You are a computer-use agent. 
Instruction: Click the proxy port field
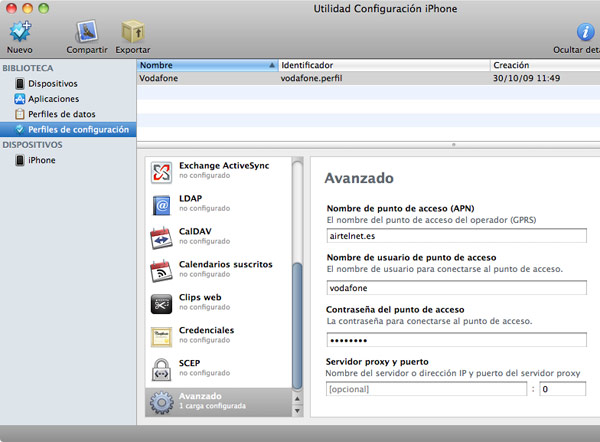[x=562, y=389]
